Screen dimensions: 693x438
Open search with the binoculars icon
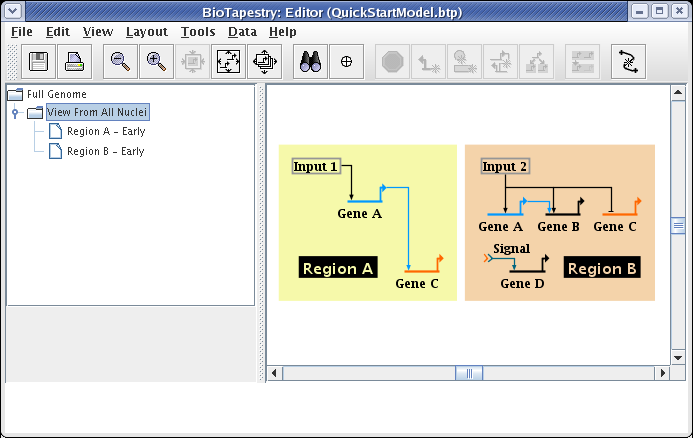click(x=310, y=62)
